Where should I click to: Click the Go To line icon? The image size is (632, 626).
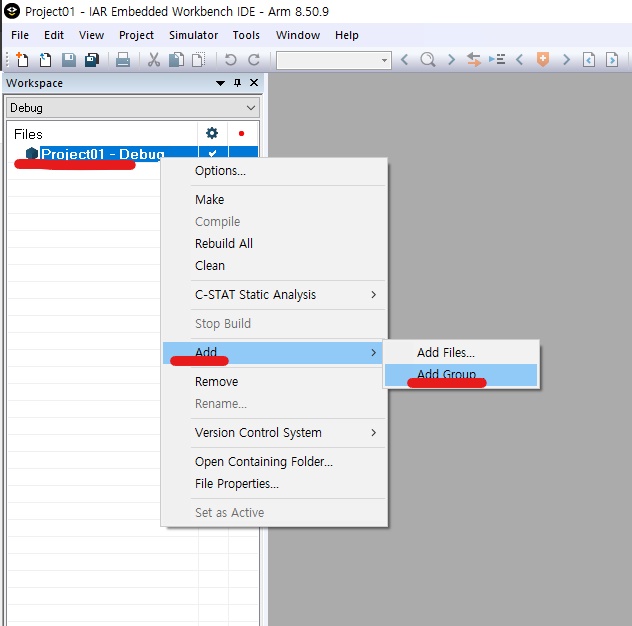tap(497, 60)
